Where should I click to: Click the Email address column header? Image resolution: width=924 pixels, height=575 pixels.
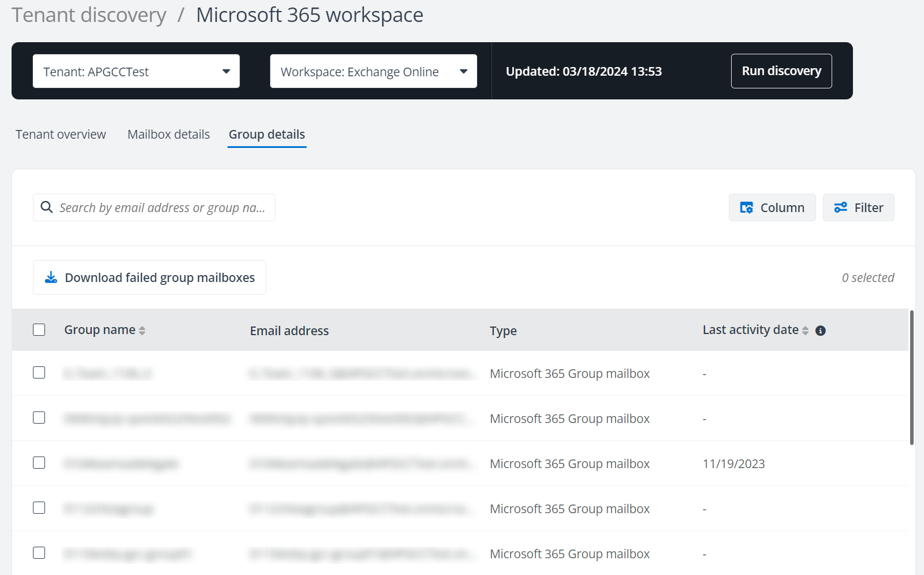(289, 330)
